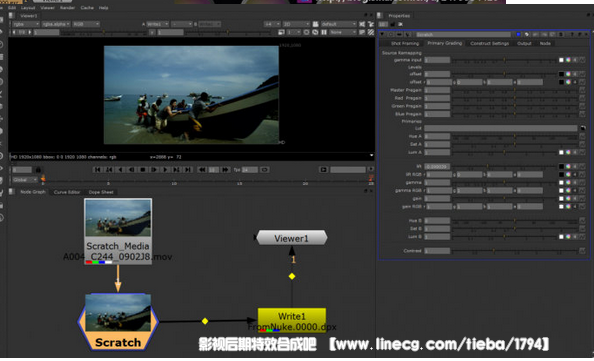Click play forward button
594x361 pixels.
click(x=165, y=170)
